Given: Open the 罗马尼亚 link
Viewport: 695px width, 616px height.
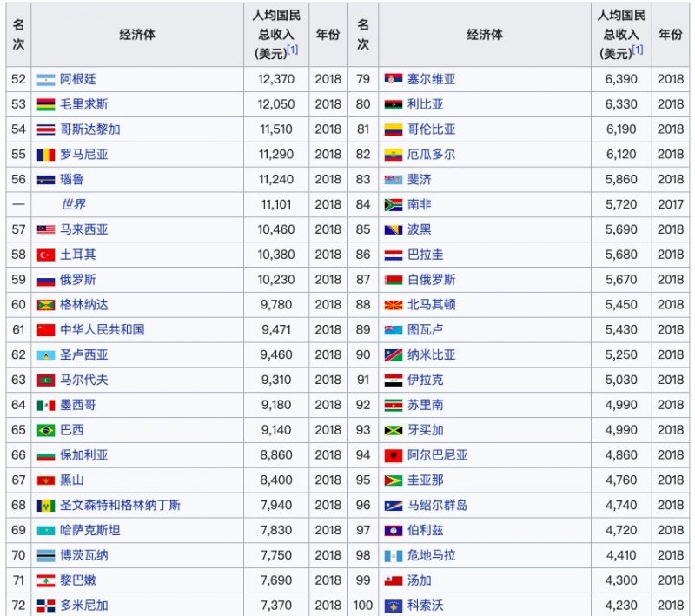Looking at the screenshot, I should (x=83, y=155).
